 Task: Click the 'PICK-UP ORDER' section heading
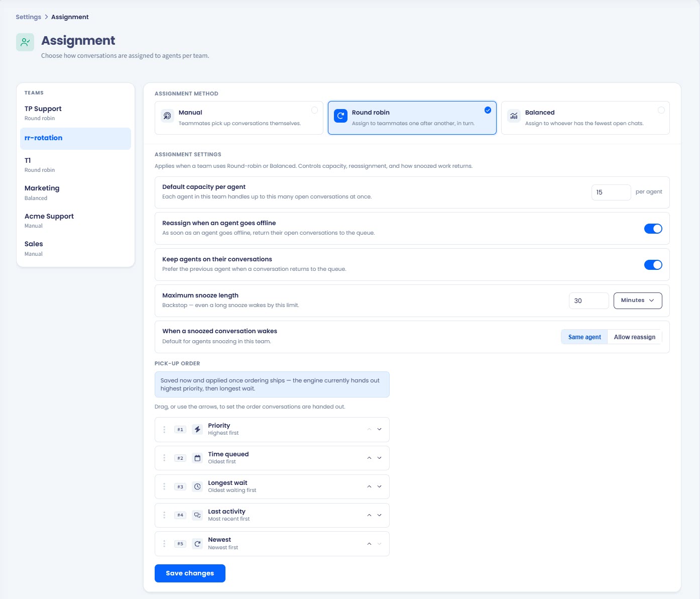177,363
